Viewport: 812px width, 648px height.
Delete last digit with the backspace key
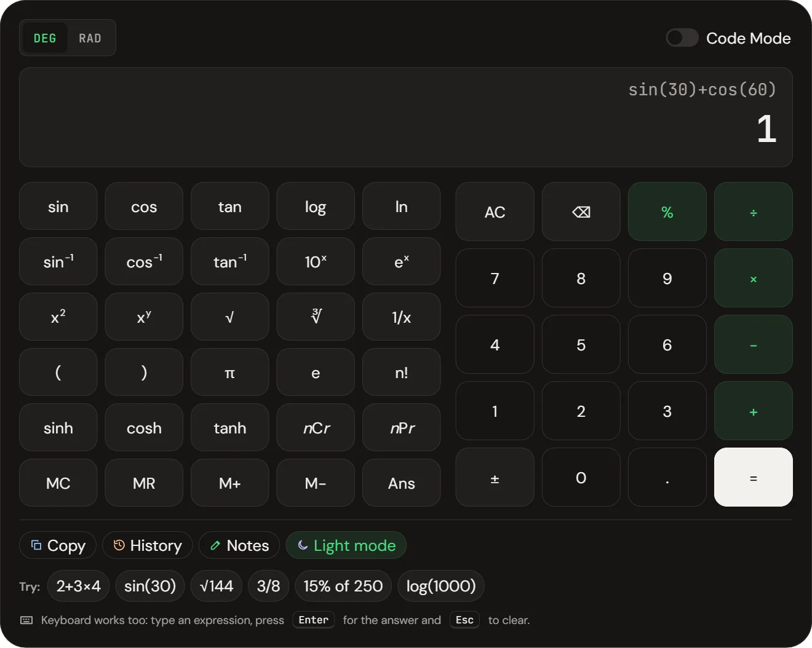[x=581, y=211]
